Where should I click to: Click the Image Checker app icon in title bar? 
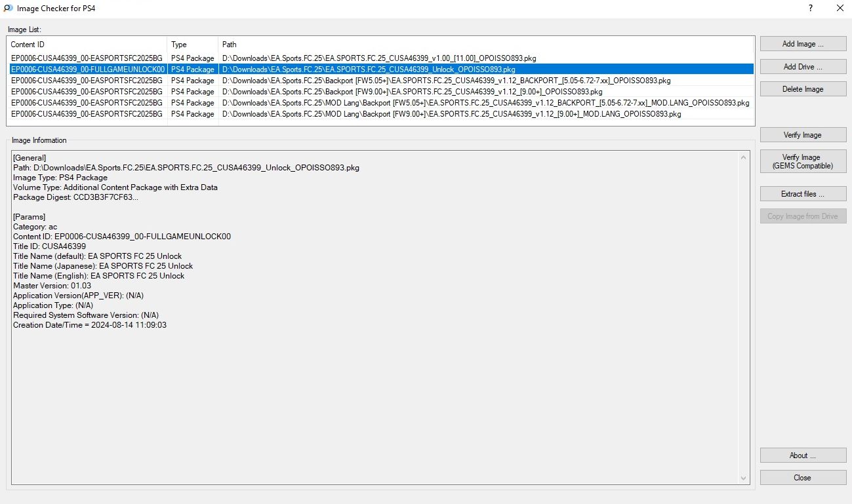(x=8, y=9)
